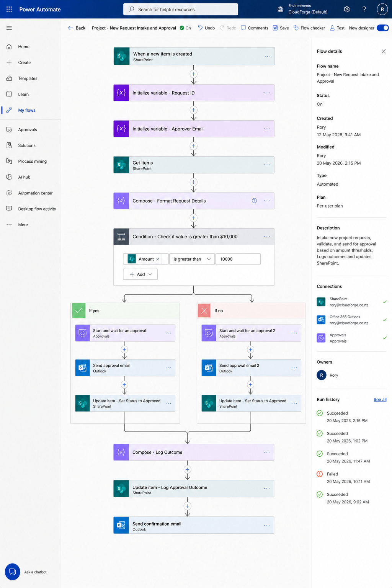Open the Failed run from 10:11 AM
392x588 pixels.
click(x=343, y=478)
